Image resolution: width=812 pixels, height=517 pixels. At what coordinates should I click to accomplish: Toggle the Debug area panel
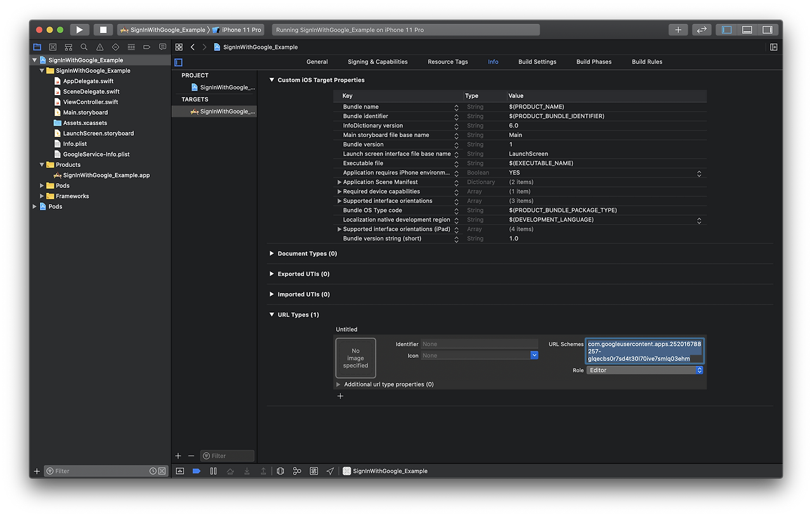747,30
